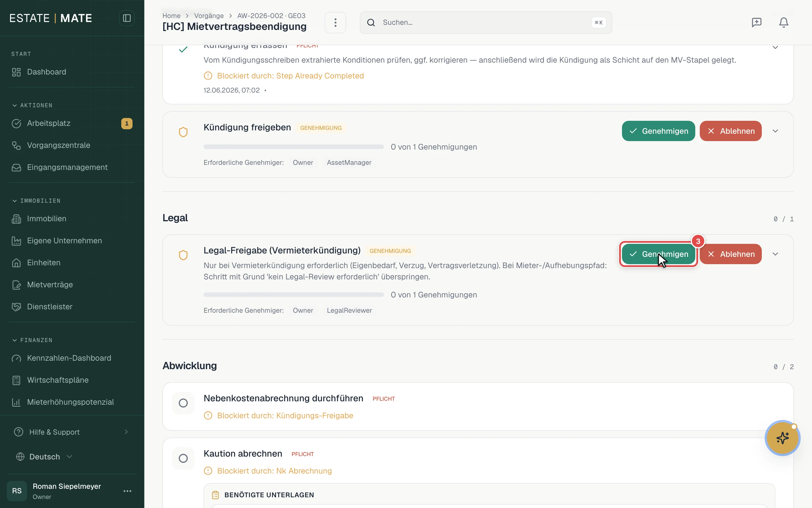Image resolution: width=812 pixels, height=508 pixels.
Task: Approve the Legal-Freigabe with Genehmigen
Action: pos(658,254)
